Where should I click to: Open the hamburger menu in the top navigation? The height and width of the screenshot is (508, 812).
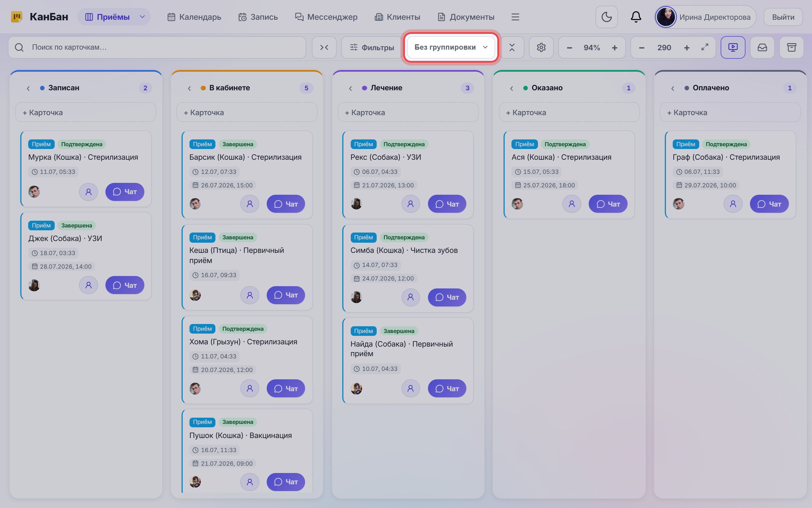515,17
